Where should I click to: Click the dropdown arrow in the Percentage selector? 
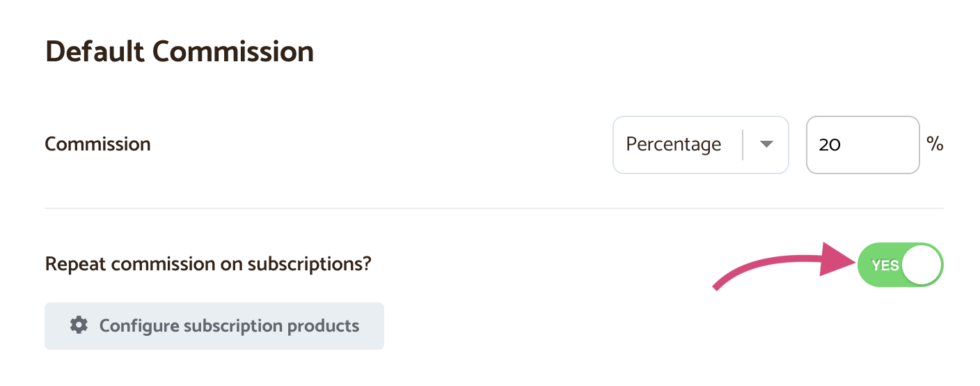766,144
